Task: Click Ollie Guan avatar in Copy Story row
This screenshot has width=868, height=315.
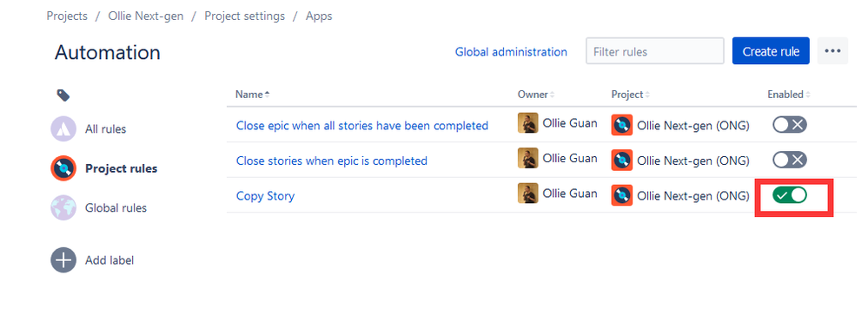Action: 527,194
